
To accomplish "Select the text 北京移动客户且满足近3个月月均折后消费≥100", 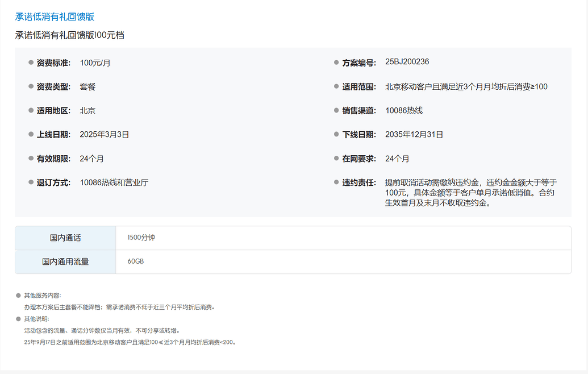I will click(466, 87).
